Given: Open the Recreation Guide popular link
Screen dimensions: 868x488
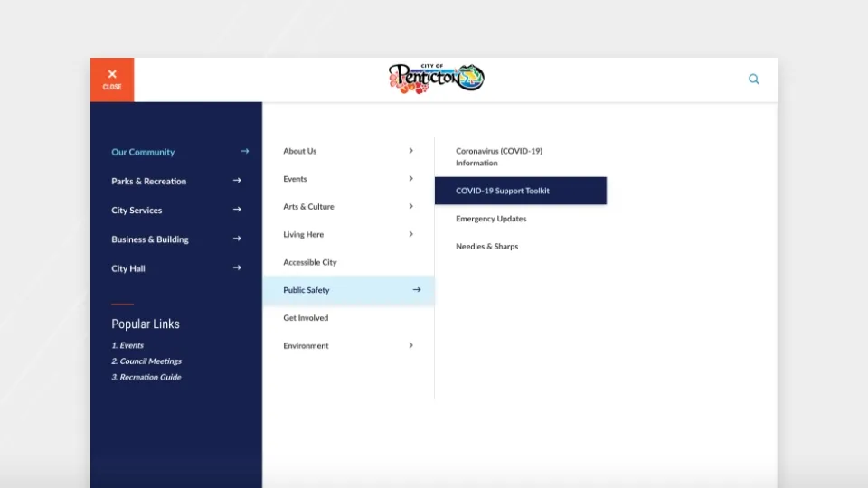Looking at the screenshot, I should 146,378.
